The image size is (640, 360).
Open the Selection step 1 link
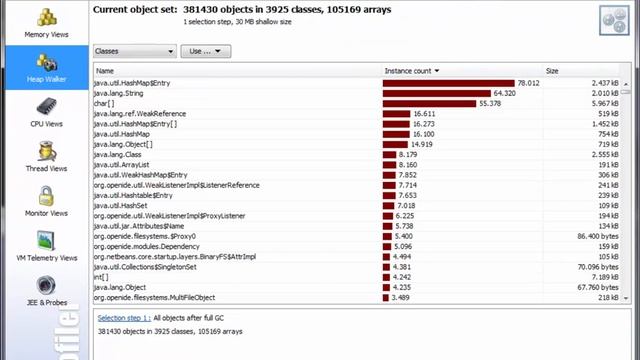tap(124, 318)
